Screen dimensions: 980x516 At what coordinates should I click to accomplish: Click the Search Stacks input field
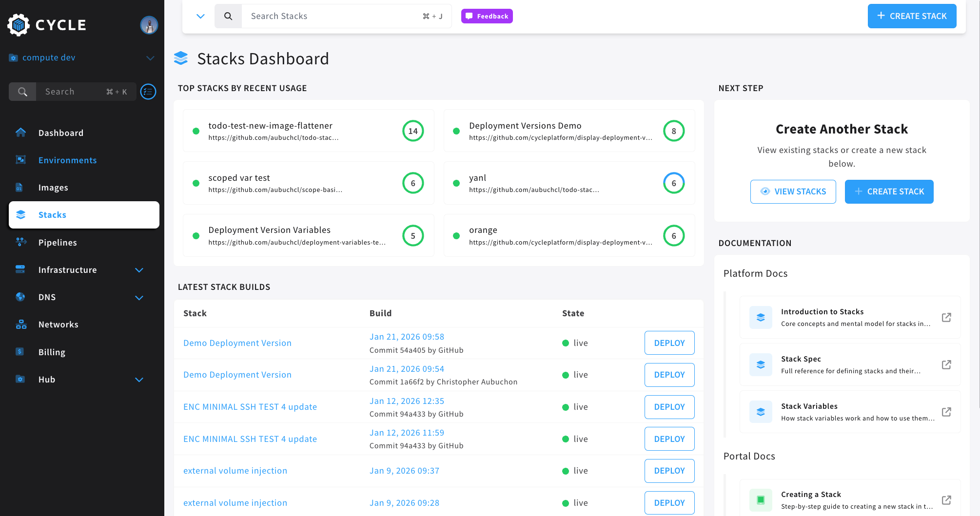(332, 16)
